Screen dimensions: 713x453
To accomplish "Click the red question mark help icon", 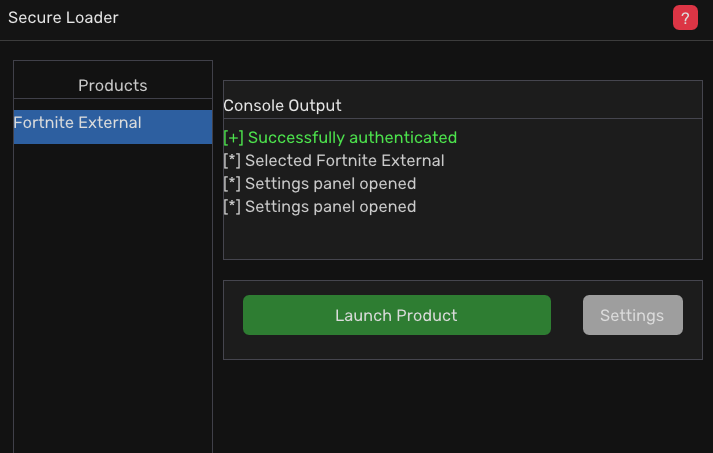I will click(685, 17).
